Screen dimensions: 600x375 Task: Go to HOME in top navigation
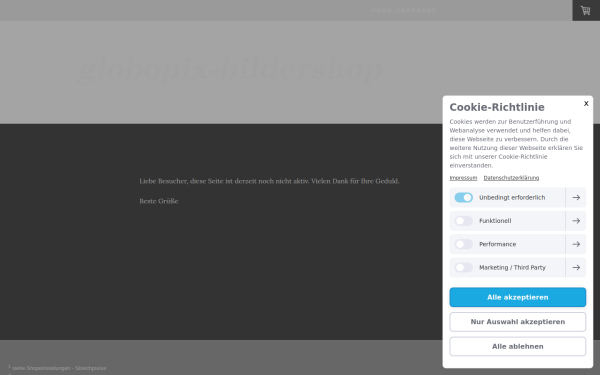coord(381,10)
